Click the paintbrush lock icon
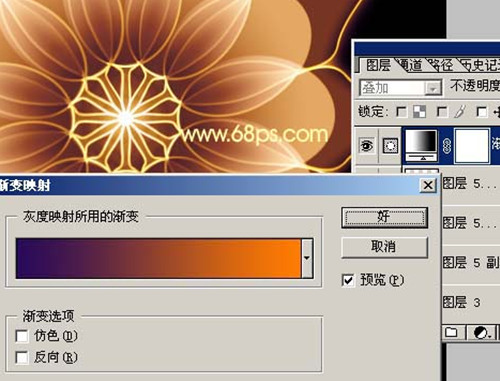The image size is (500, 381). (x=460, y=112)
